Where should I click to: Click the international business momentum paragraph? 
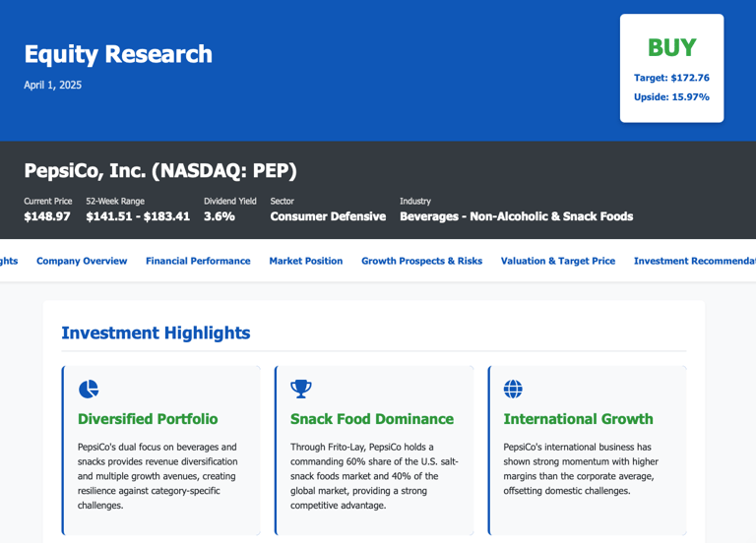581,469
